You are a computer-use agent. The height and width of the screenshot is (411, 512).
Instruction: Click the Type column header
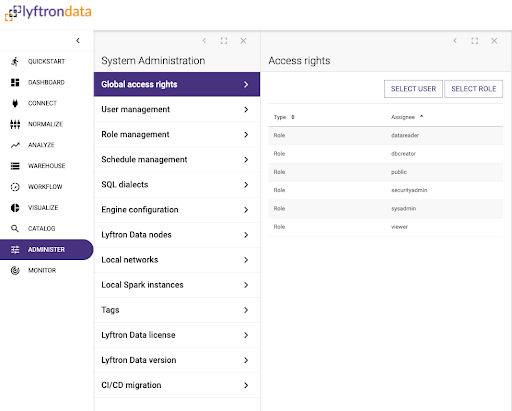280,117
